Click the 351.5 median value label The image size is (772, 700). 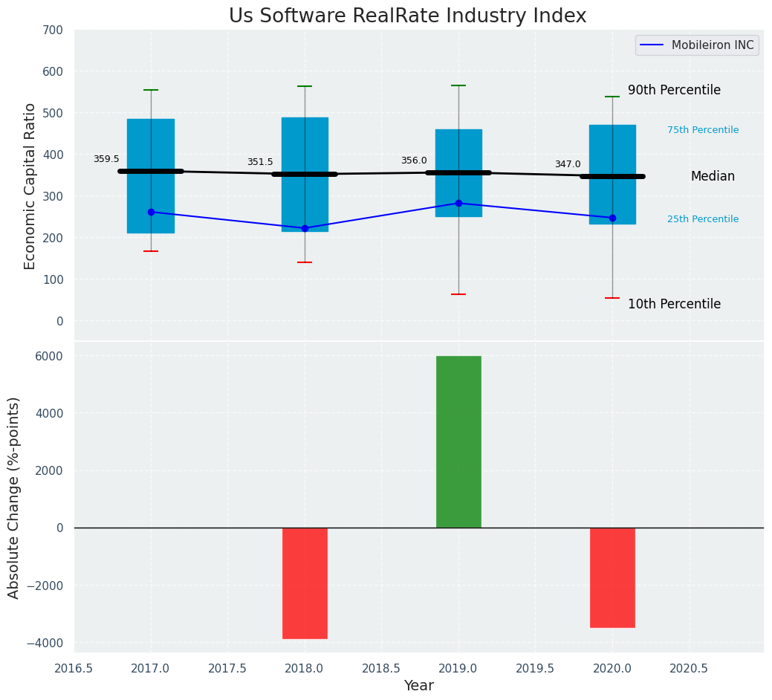(x=260, y=162)
